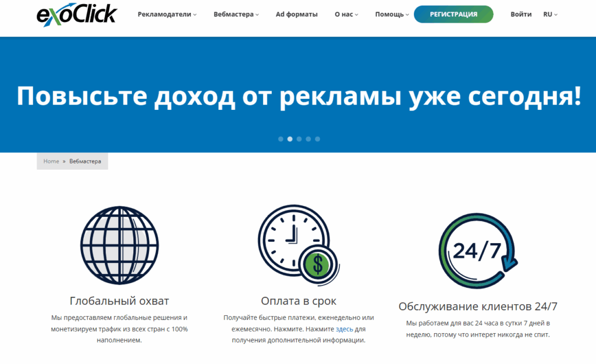This screenshot has width=596, height=364.
Task: Click the fifth slider navigation dot
Action: (x=317, y=139)
